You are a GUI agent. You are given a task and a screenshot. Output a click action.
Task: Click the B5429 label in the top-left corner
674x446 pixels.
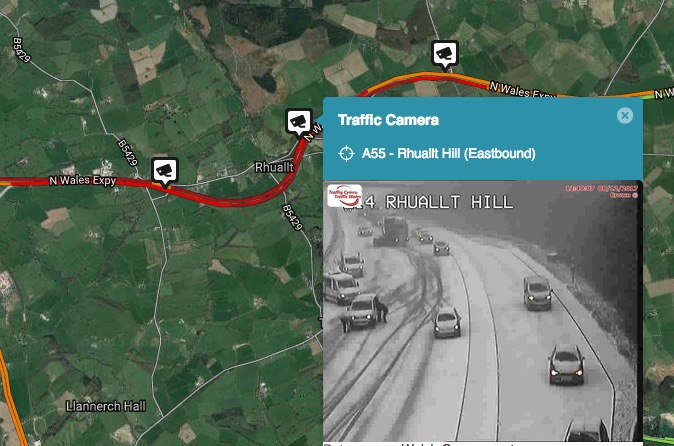(x=21, y=50)
